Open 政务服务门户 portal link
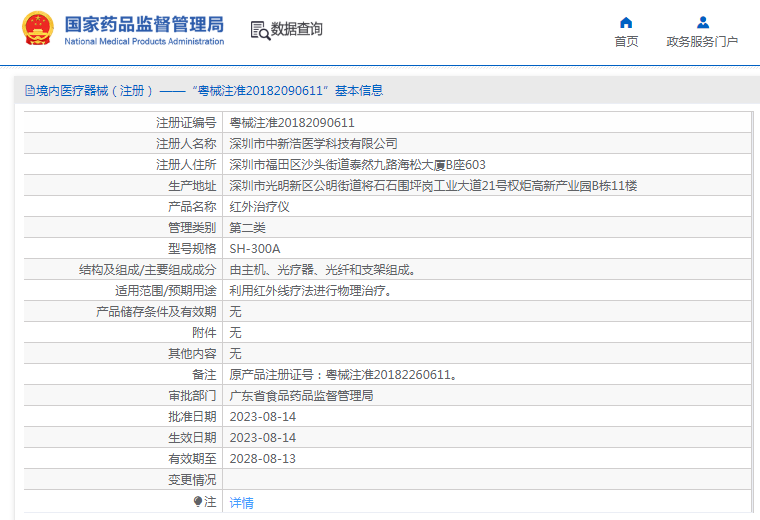 point(702,42)
